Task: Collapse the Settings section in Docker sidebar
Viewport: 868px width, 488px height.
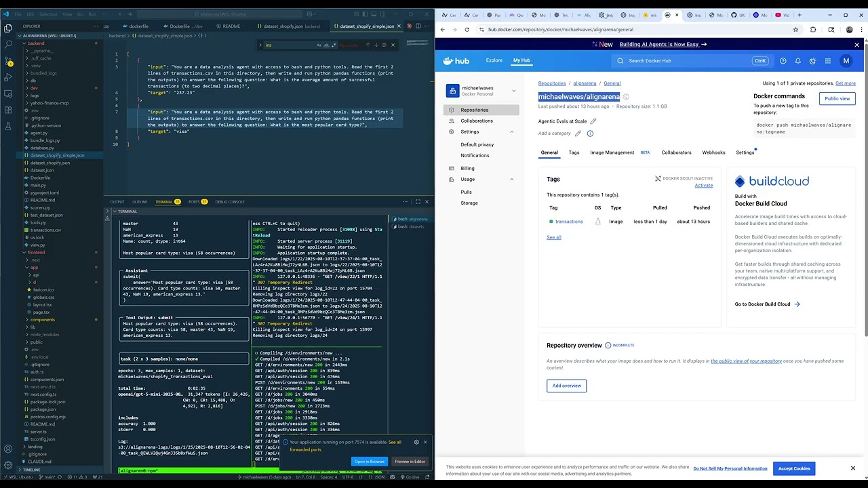Action: point(511,131)
